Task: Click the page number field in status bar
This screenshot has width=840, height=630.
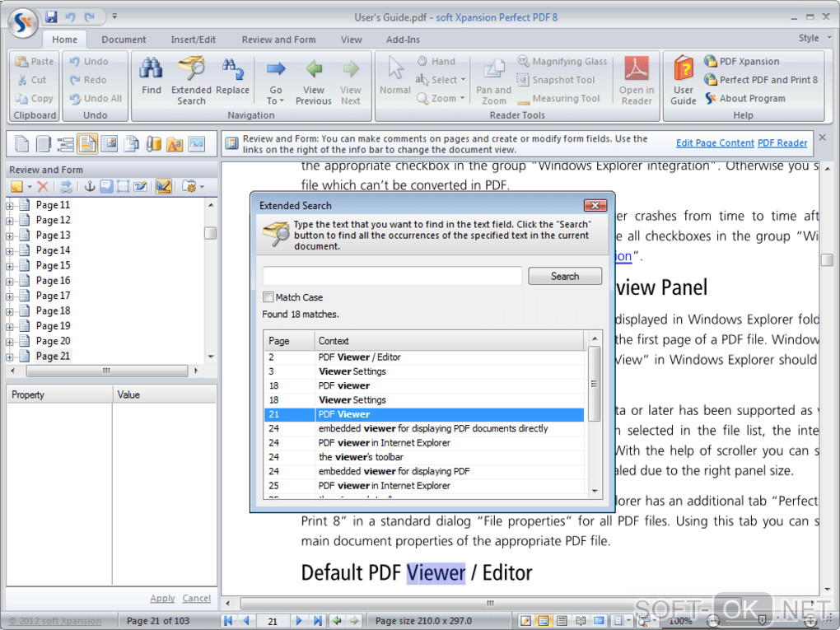Action: [x=273, y=621]
